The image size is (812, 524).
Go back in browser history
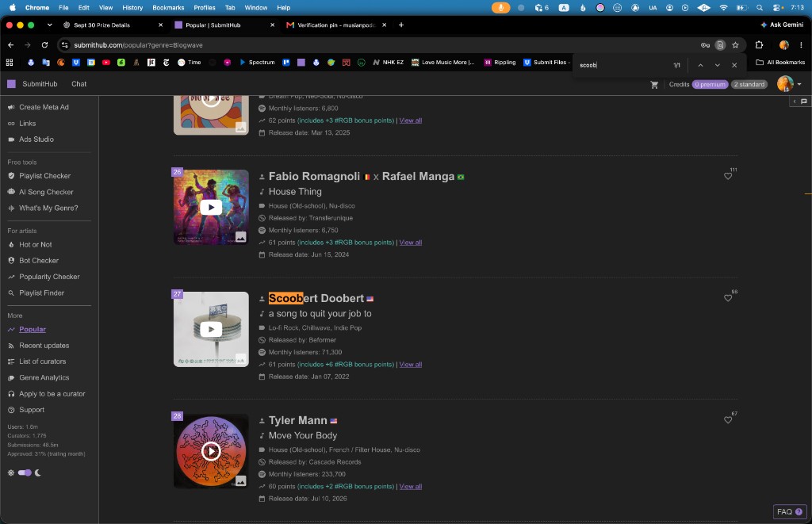click(x=11, y=45)
